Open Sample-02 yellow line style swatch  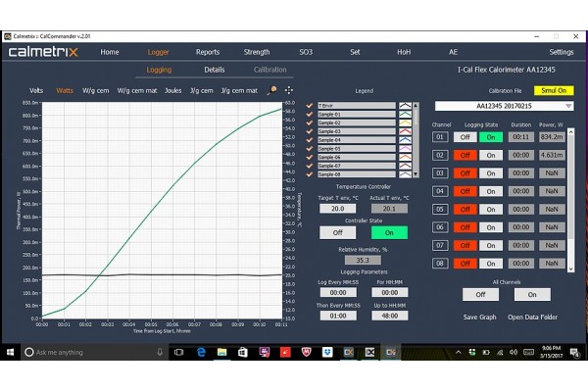405,123
